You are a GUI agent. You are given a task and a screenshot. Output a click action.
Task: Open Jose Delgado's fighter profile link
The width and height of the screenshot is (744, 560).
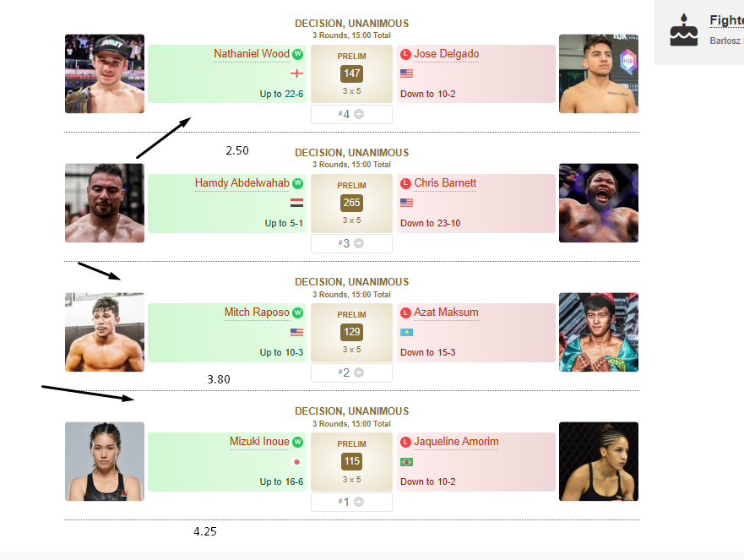pos(446,54)
